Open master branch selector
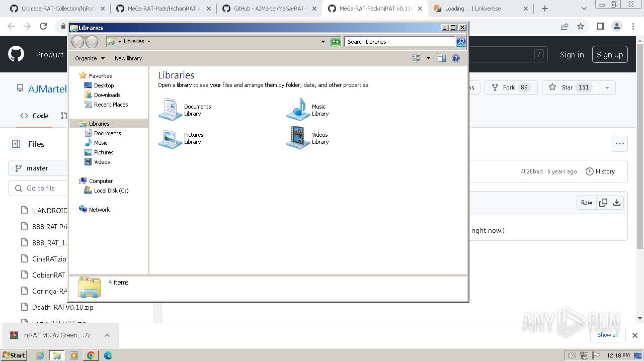This screenshot has width=644, height=362. [38, 168]
